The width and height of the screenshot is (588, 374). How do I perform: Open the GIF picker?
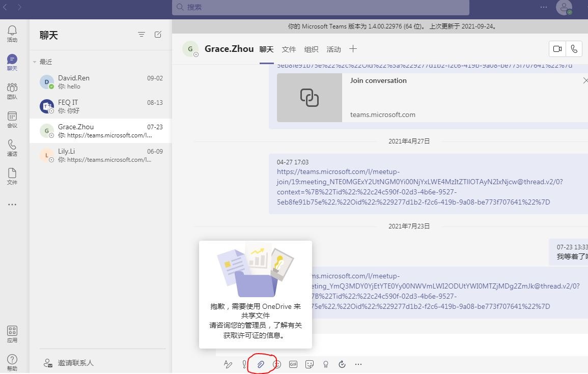click(x=293, y=364)
